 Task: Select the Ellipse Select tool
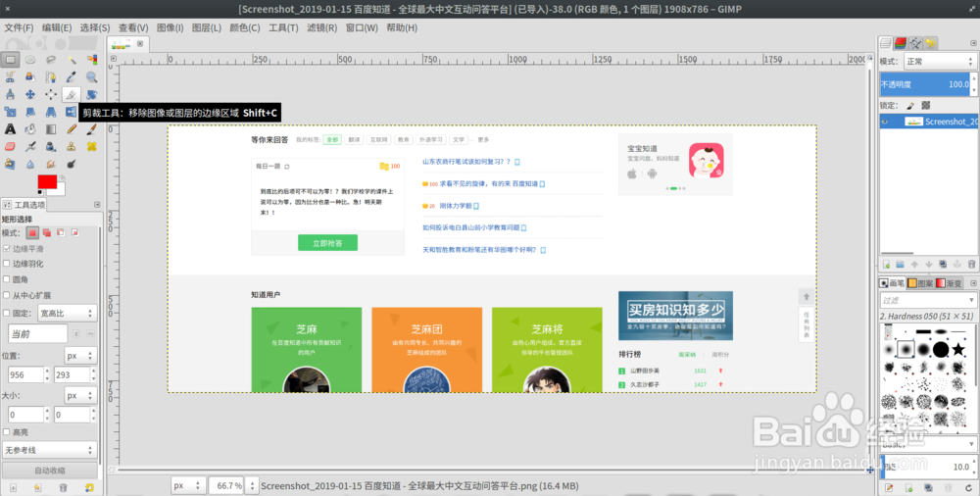point(30,60)
